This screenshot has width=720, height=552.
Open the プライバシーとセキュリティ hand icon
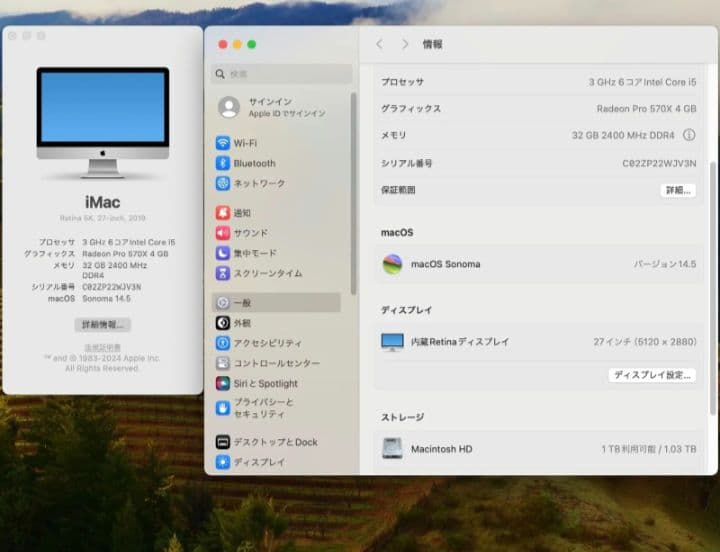(223, 408)
